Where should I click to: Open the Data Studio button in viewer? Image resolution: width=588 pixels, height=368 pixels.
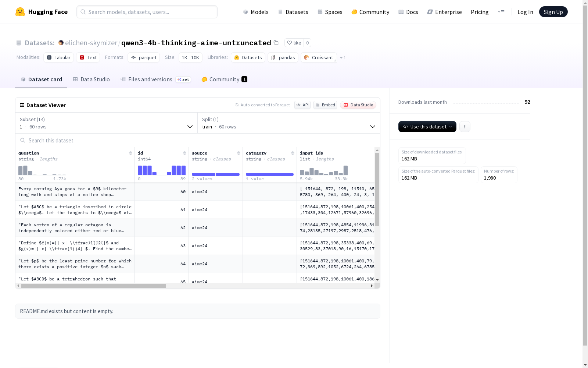[x=358, y=105]
